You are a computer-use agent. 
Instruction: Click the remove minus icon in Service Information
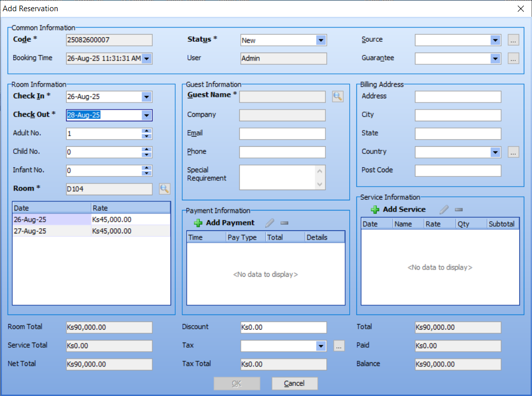(x=459, y=209)
